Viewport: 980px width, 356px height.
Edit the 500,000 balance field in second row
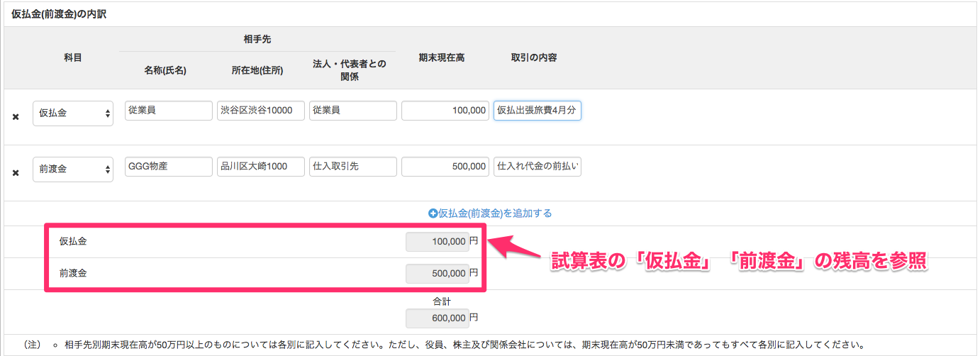445,167
